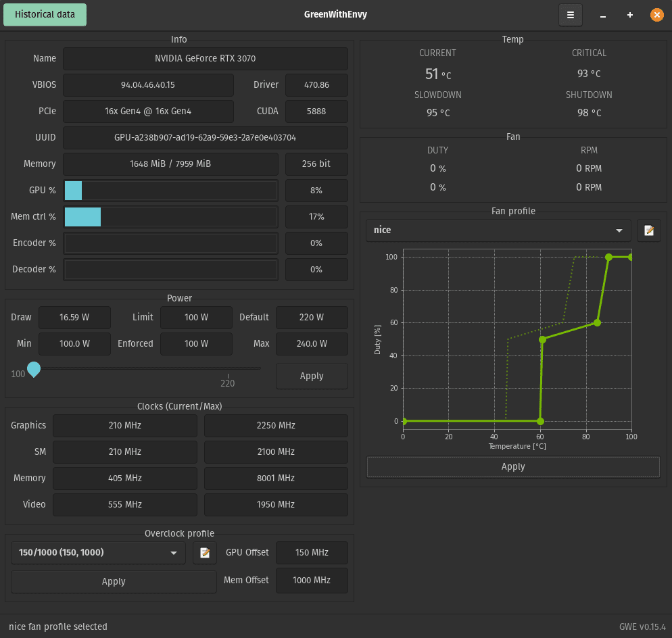Select fan curve point at 60% duty
Image resolution: width=672 pixels, height=638 pixels.
coord(597,322)
